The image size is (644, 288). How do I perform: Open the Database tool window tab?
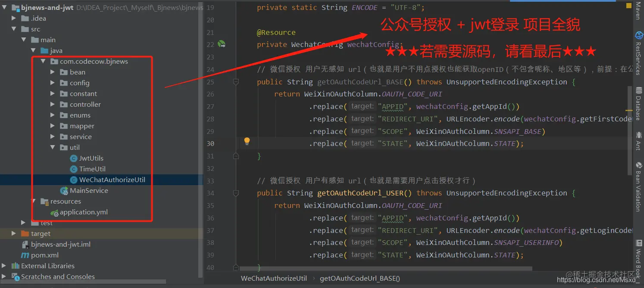638,103
